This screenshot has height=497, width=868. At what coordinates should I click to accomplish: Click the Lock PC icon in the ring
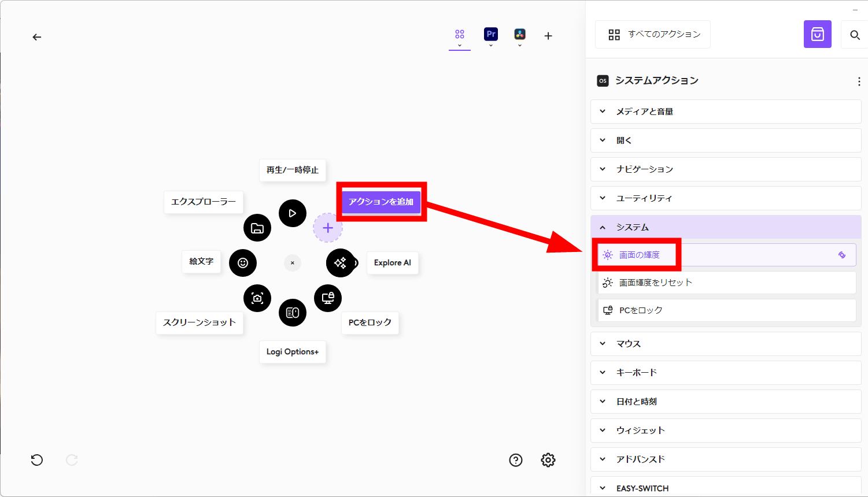pyautogui.click(x=328, y=298)
